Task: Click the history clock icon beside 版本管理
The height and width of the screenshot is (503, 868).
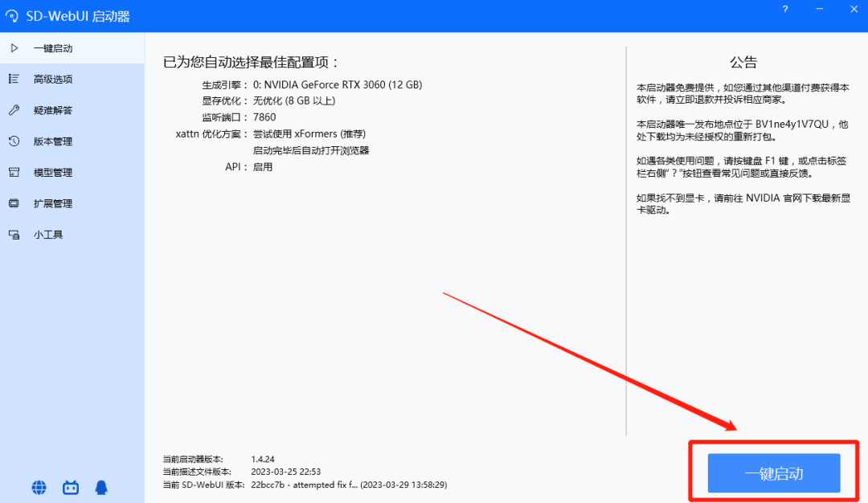Action: (14, 141)
